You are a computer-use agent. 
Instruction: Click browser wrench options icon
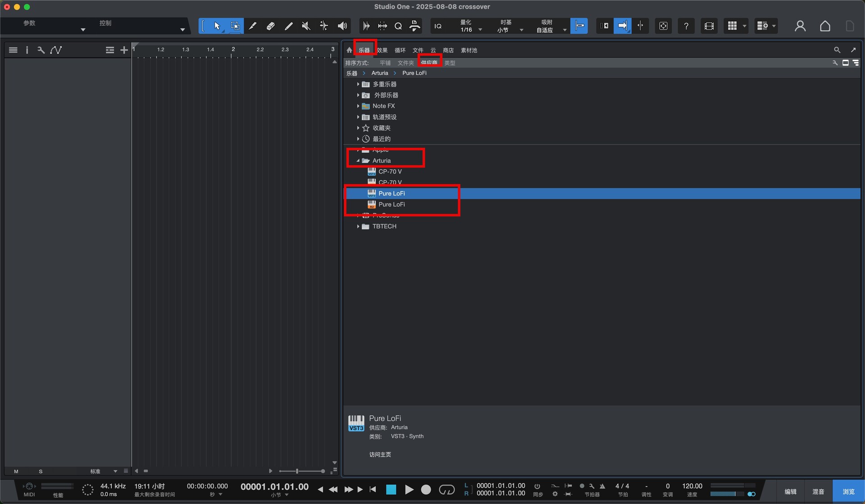[835, 63]
